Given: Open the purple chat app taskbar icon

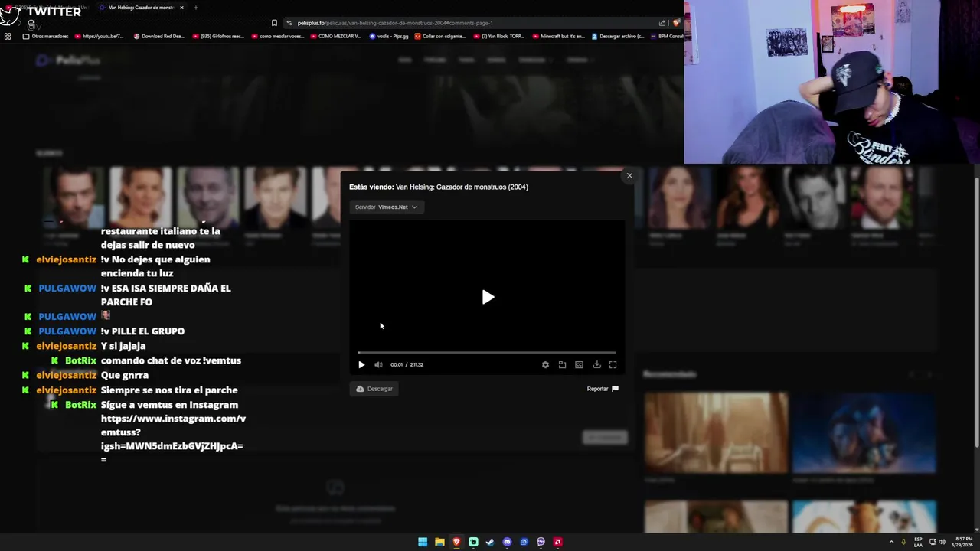Looking at the screenshot, I should (x=541, y=542).
